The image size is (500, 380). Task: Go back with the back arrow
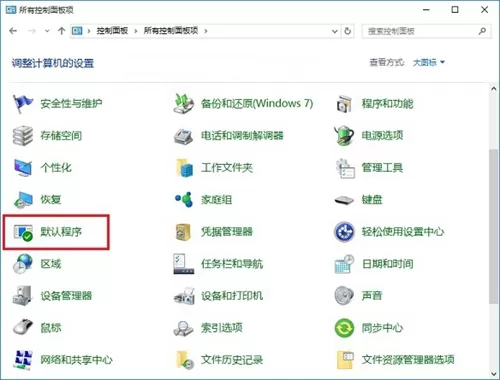tap(13, 31)
